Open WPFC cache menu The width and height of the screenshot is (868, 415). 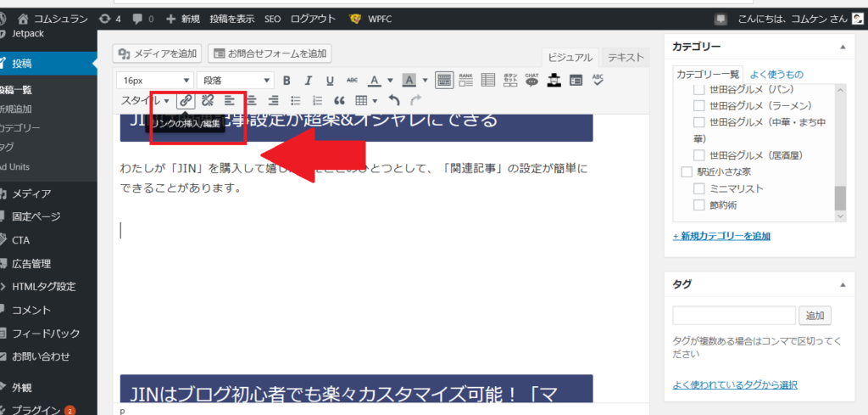pos(371,19)
